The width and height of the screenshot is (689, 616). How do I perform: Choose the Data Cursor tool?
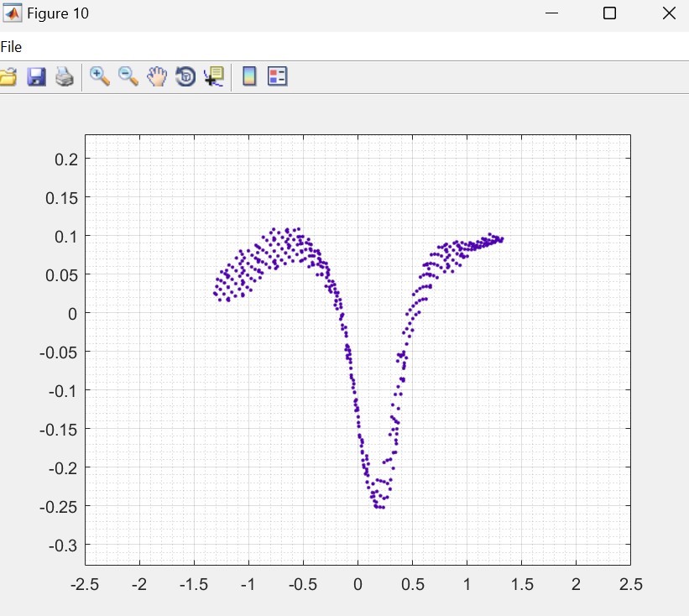[214, 77]
